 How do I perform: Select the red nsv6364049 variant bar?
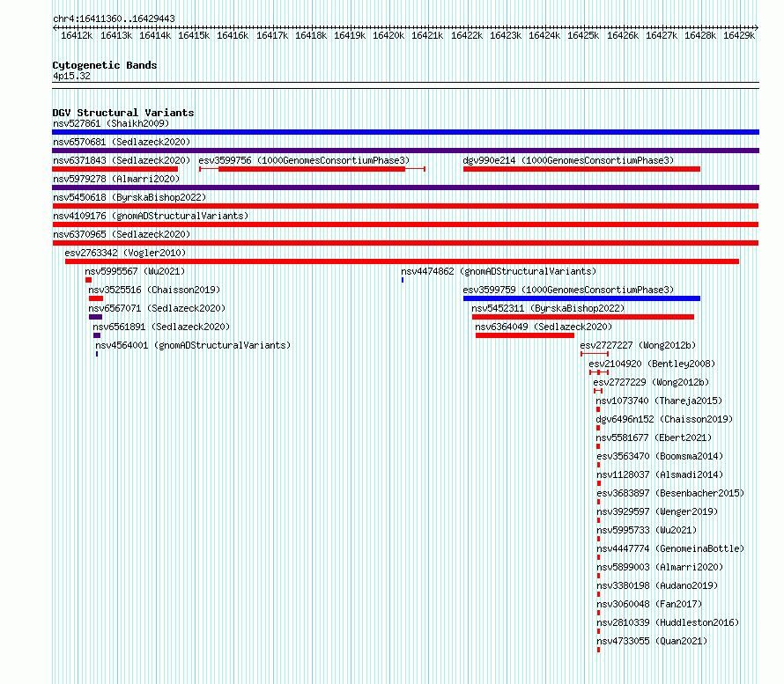point(525,335)
